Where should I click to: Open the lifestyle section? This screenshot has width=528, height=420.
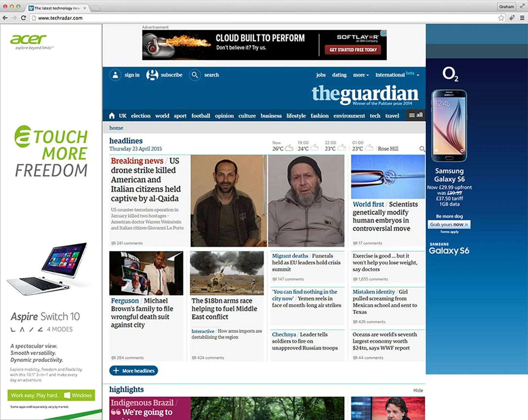296,116
